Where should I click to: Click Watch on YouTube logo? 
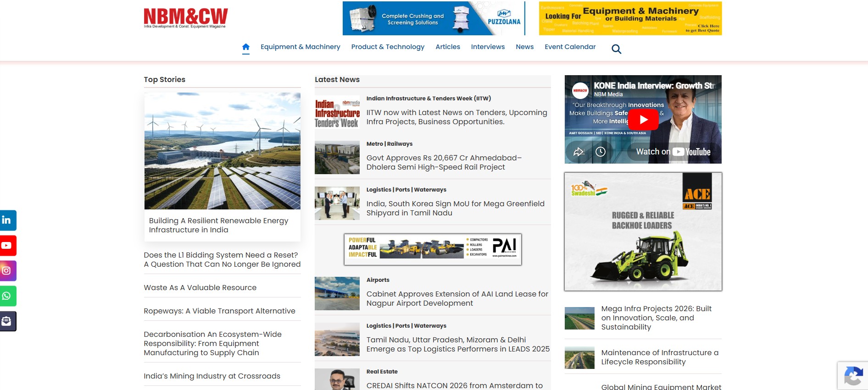pyautogui.click(x=673, y=152)
